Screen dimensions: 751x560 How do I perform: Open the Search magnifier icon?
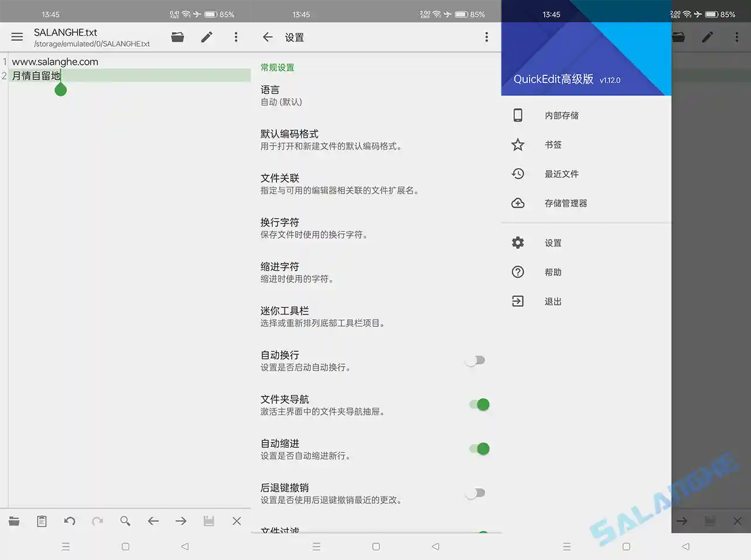point(125,521)
